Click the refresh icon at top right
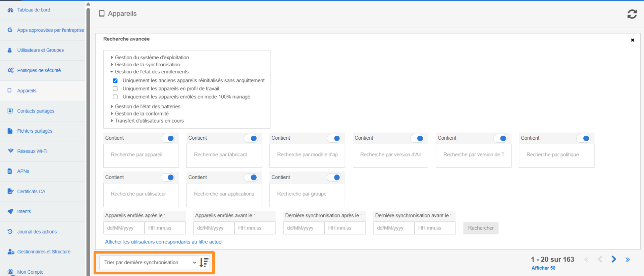This screenshot has height=276, width=644. coord(632,14)
